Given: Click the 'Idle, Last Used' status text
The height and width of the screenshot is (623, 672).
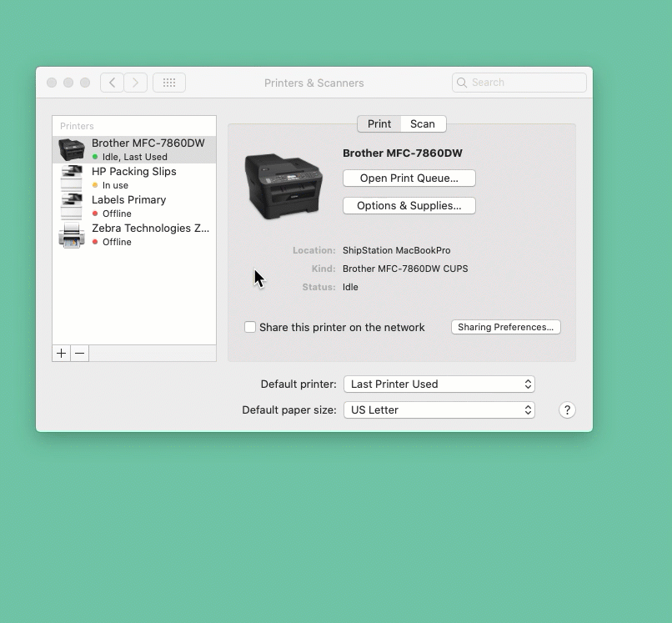Looking at the screenshot, I should 134,157.
